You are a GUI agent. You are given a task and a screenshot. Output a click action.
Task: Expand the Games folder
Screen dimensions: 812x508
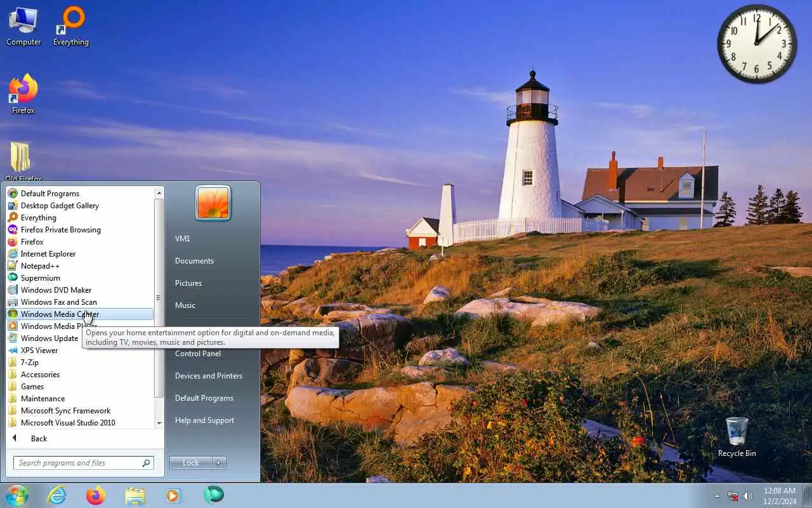[80, 387]
